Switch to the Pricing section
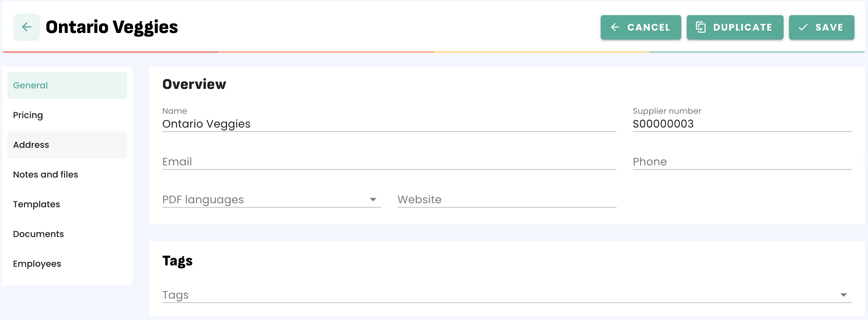868x320 pixels. 67,115
